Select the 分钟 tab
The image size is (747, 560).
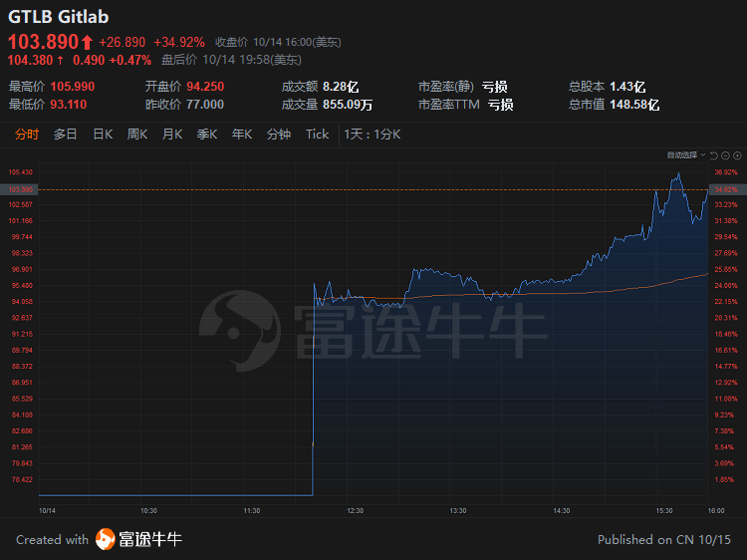pyautogui.click(x=279, y=135)
